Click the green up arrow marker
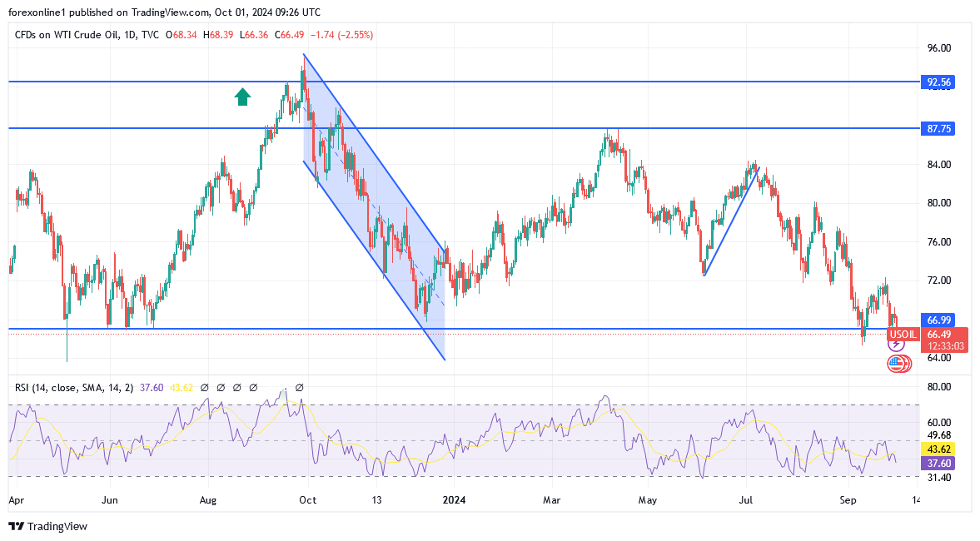Screen dimensions: 980x541 tap(242, 97)
